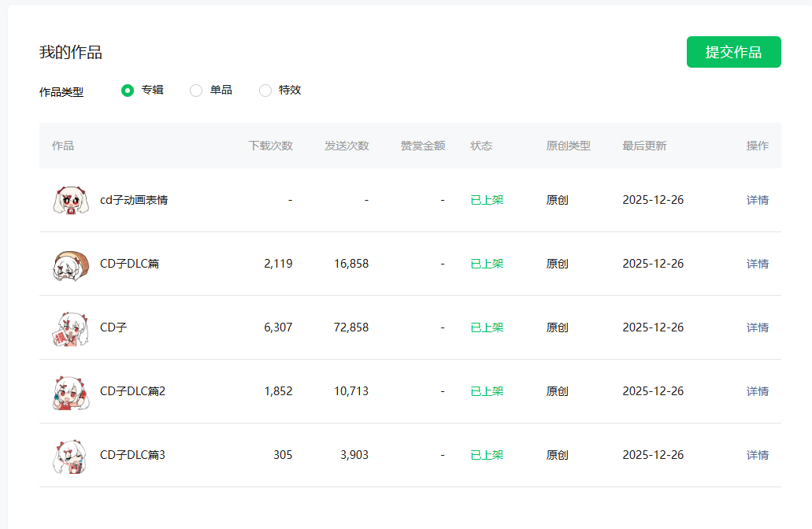The width and height of the screenshot is (812, 529).
Task: Click the 赞赏金额 column header
Action: [x=423, y=146]
